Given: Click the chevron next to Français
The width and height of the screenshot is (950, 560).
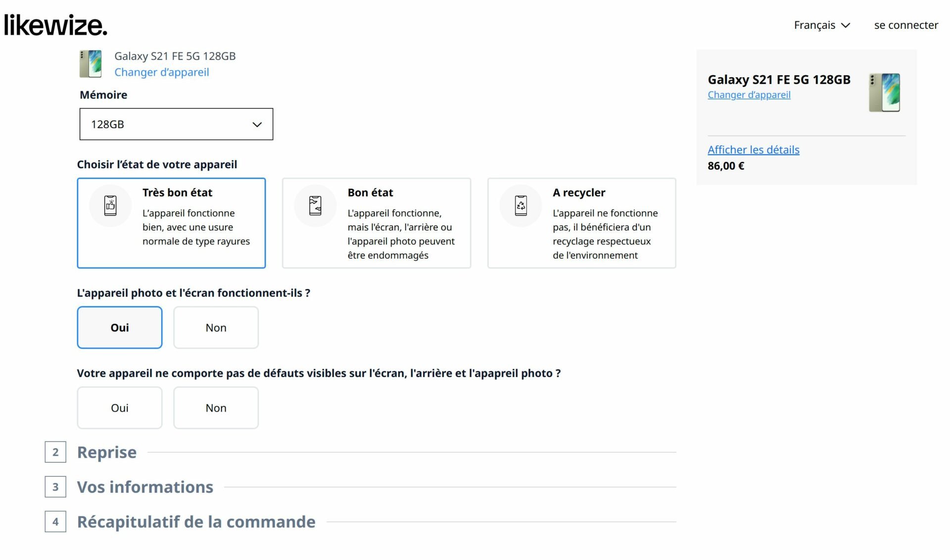Looking at the screenshot, I should 846,25.
